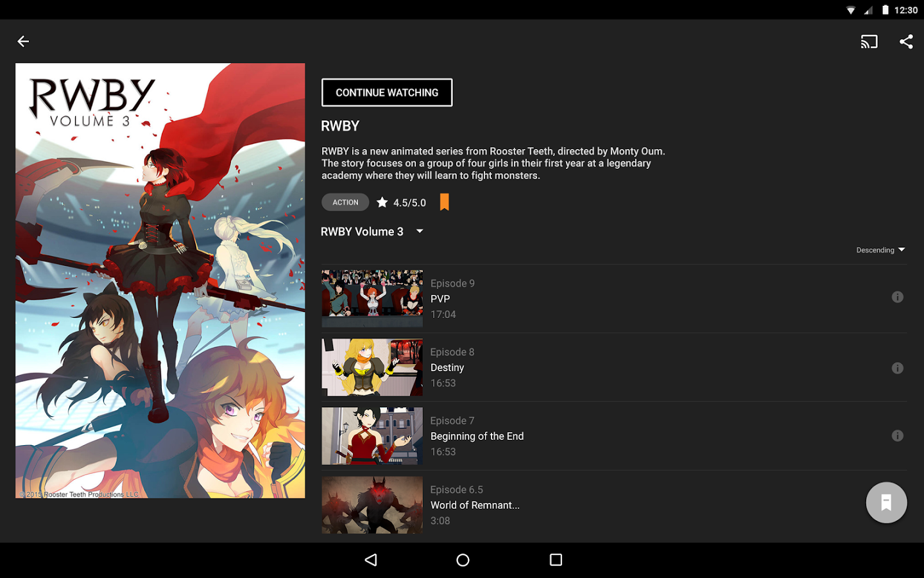Expand the RWBY Volume 3 dropdown
The height and width of the screenshot is (578, 924).
coord(372,232)
